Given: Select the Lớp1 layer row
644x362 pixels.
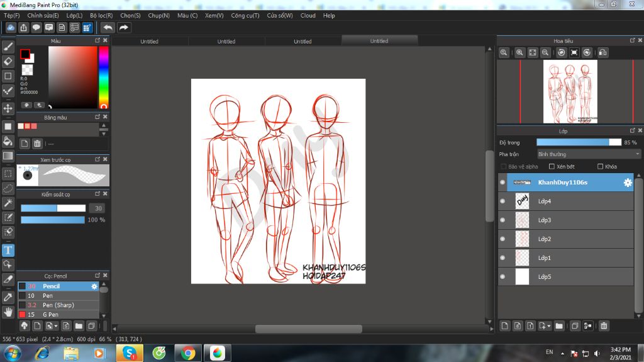Looking at the screenshot, I should coord(566,258).
